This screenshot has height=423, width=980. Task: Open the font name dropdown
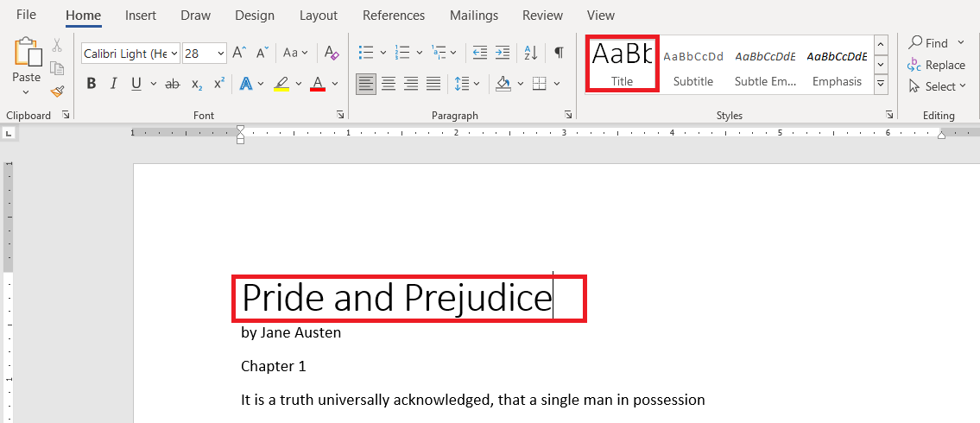(x=174, y=54)
